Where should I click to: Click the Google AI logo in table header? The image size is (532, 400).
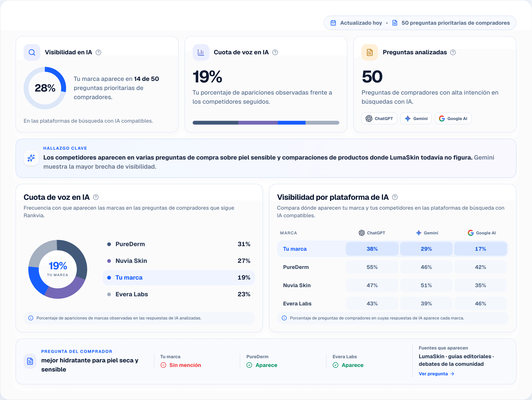pyautogui.click(x=471, y=233)
